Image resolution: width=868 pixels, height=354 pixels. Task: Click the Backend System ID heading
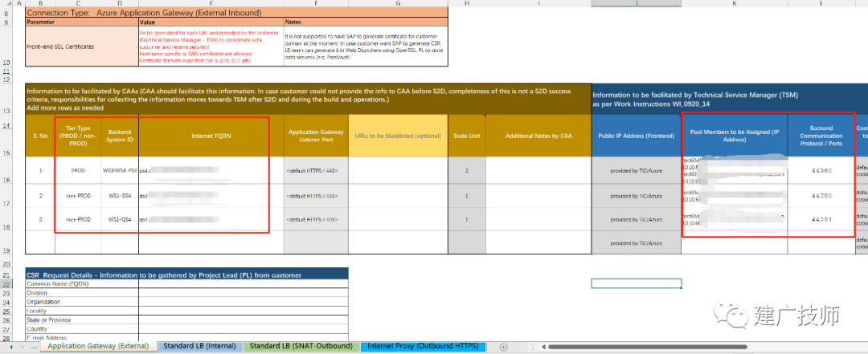point(120,136)
